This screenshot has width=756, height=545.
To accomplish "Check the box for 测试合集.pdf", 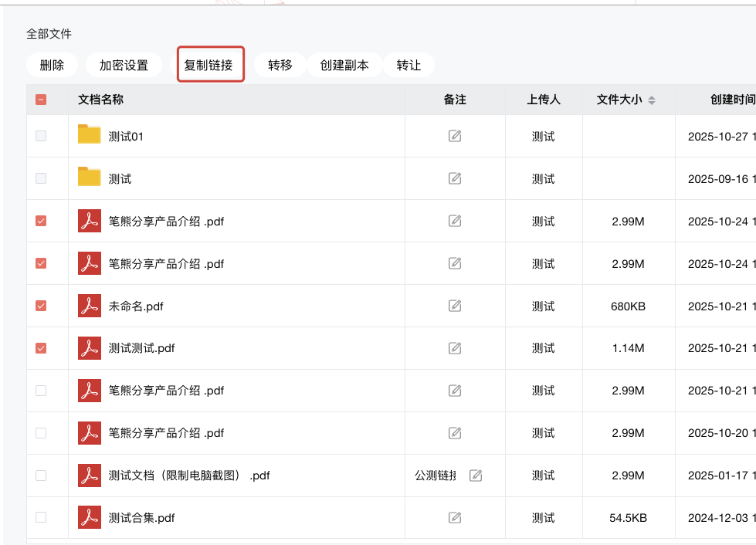I will (x=41, y=517).
